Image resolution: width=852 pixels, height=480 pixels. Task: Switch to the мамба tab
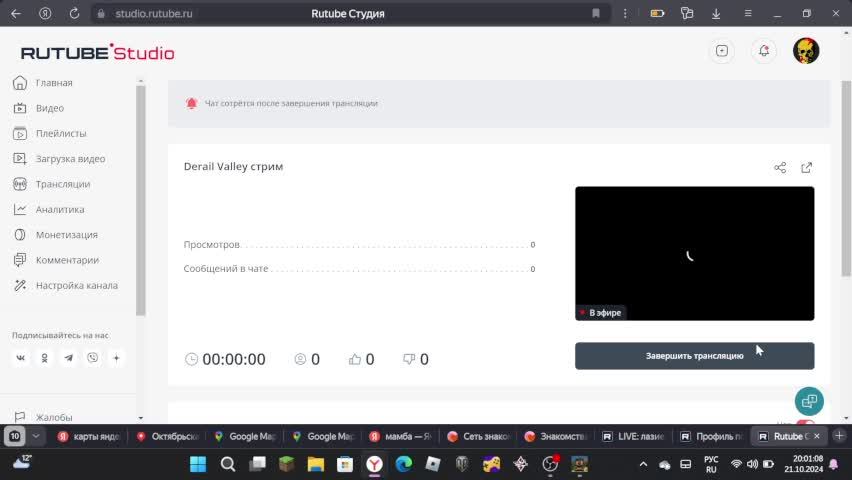(400, 437)
